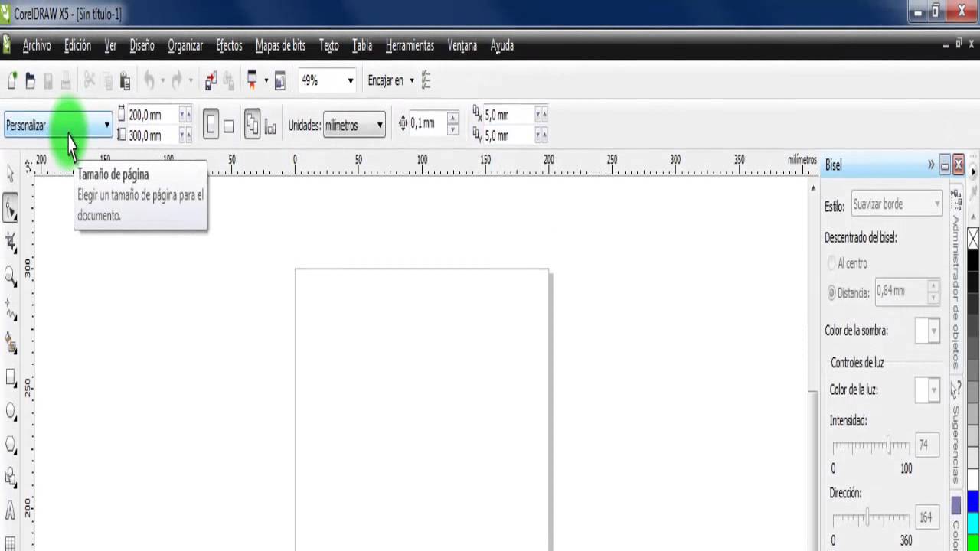Open the Ayuda menu
The height and width of the screenshot is (551, 980).
click(502, 46)
